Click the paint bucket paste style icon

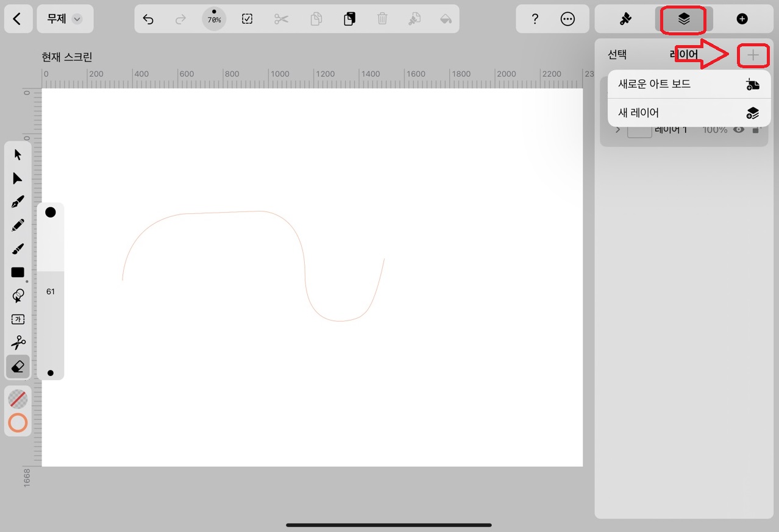(446, 20)
